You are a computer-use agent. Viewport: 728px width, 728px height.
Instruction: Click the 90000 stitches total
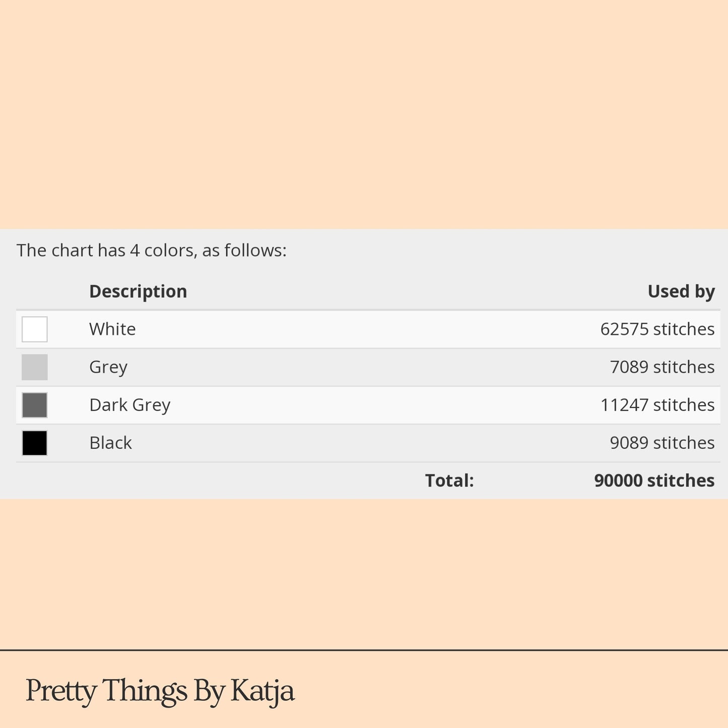(x=654, y=481)
